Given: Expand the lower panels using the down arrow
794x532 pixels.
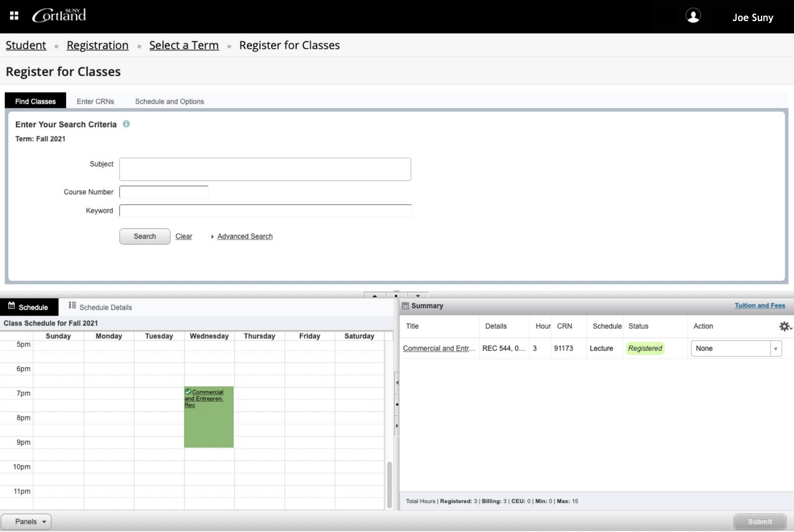Looking at the screenshot, I should [x=418, y=296].
